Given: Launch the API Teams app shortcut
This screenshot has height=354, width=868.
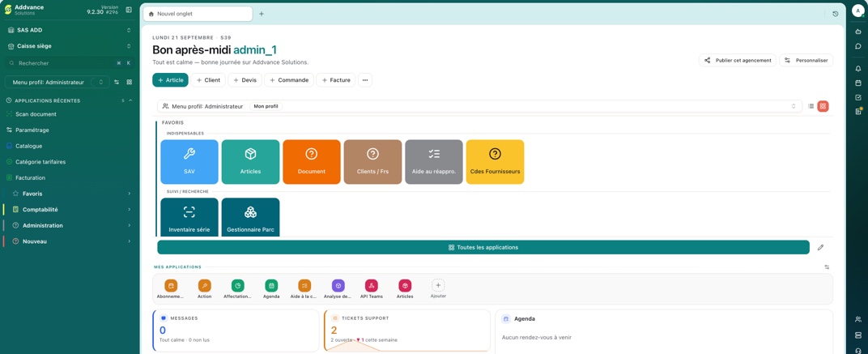Looking at the screenshot, I should pos(372,289).
